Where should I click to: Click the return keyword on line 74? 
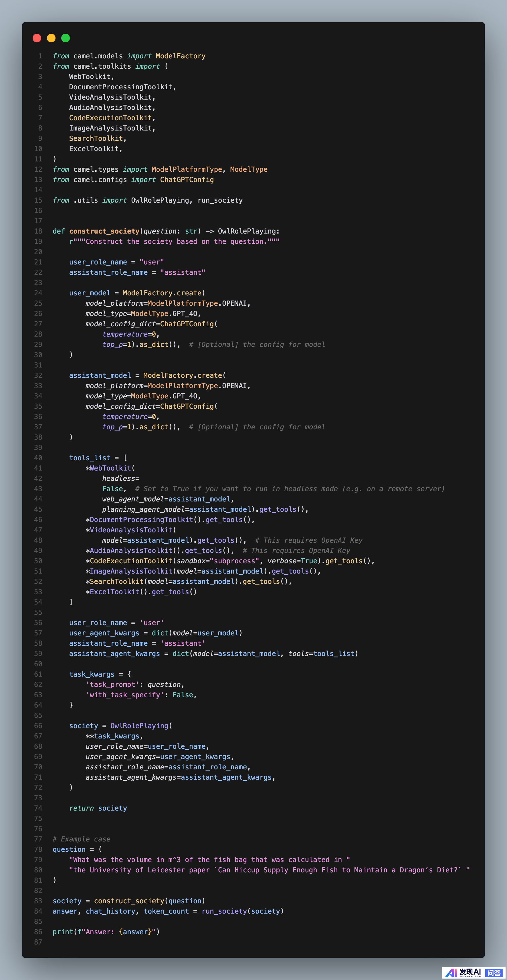pyautogui.click(x=81, y=808)
